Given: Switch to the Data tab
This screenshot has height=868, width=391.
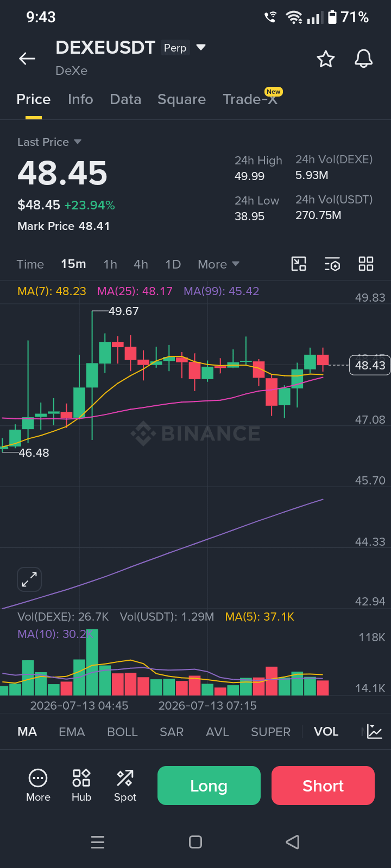Looking at the screenshot, I should pos(125,99).
